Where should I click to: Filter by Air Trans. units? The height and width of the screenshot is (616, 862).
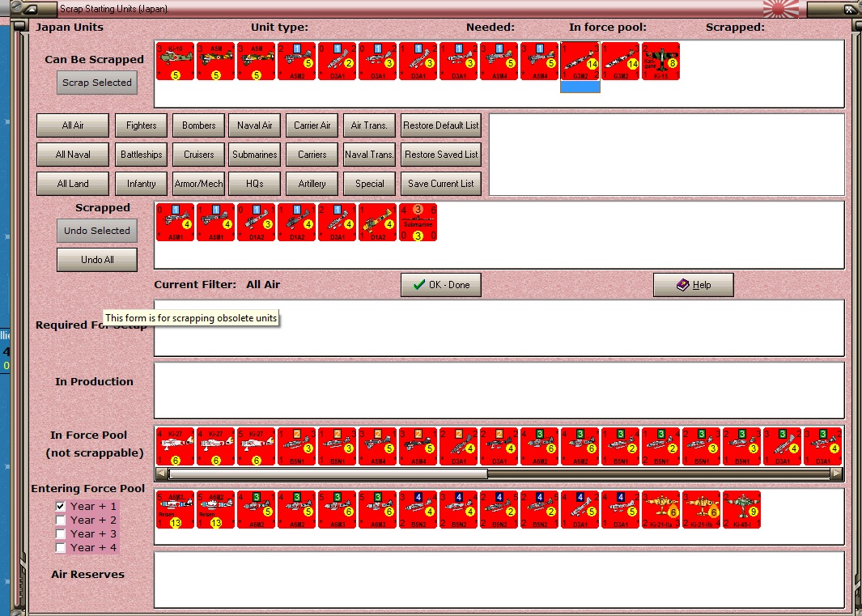click(369, 125)
